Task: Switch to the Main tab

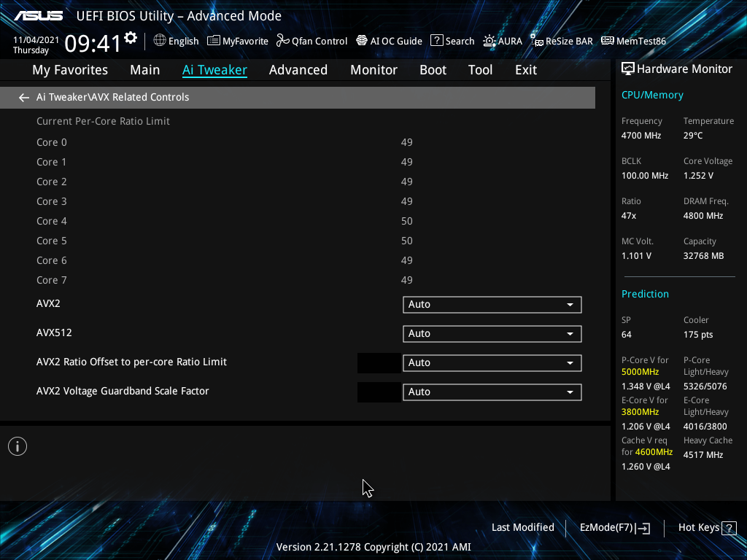Action: click(x=145, y=70)
